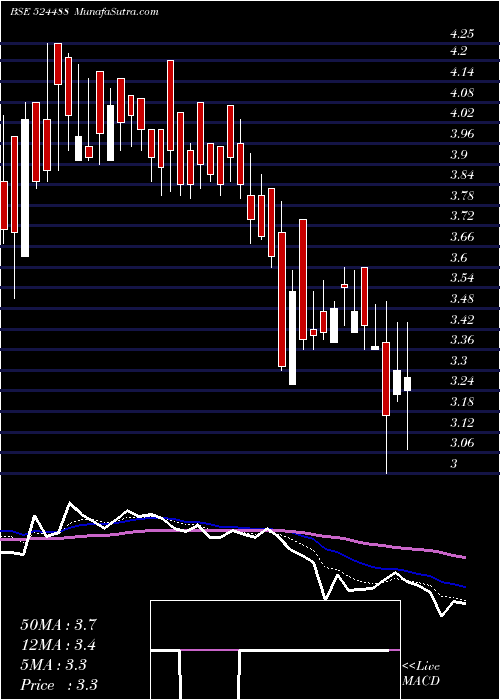Click the 3.9 price axis label
Screen dimensions: 500x700
[x=458, y=154]
